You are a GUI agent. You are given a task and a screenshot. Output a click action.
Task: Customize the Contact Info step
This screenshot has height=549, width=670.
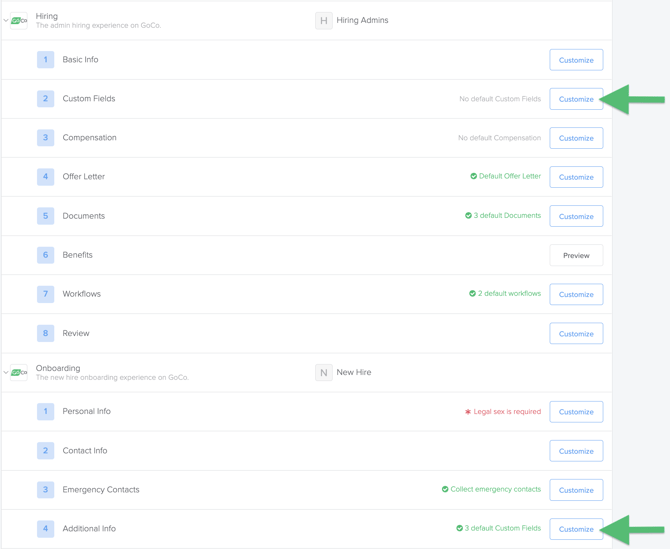[576, 451]
